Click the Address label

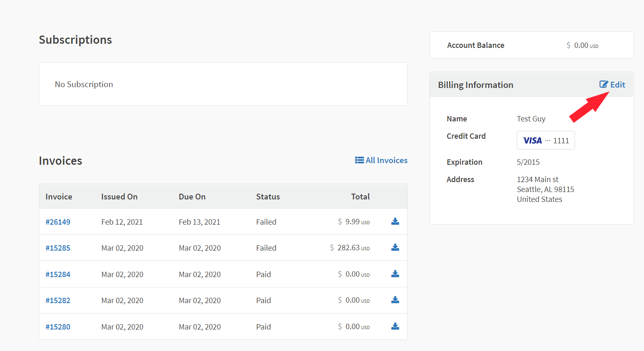(460, 180)
